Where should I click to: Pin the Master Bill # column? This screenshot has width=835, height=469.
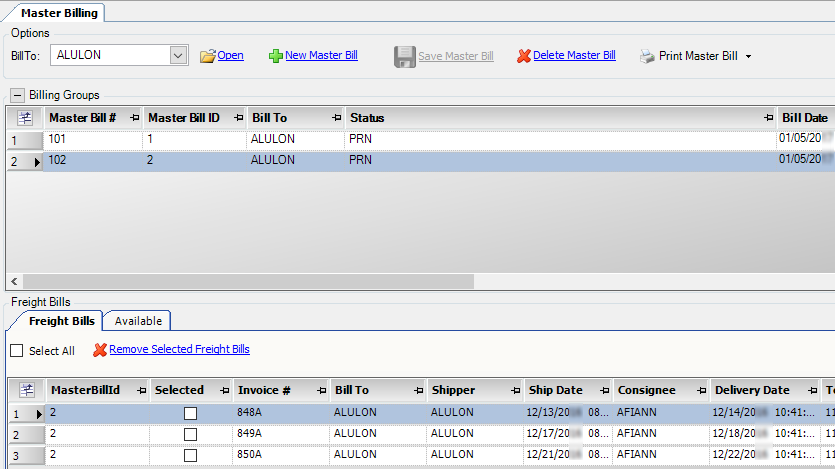134,118
